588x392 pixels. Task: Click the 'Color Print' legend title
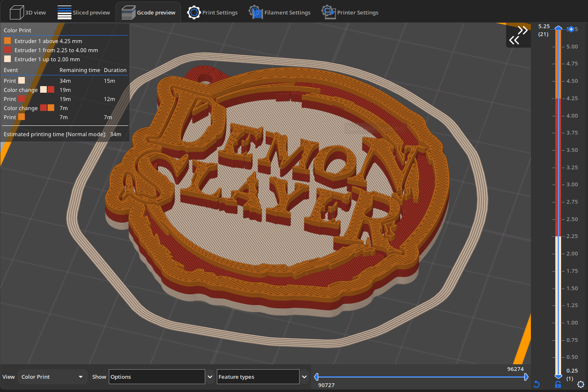pos(17,30)
